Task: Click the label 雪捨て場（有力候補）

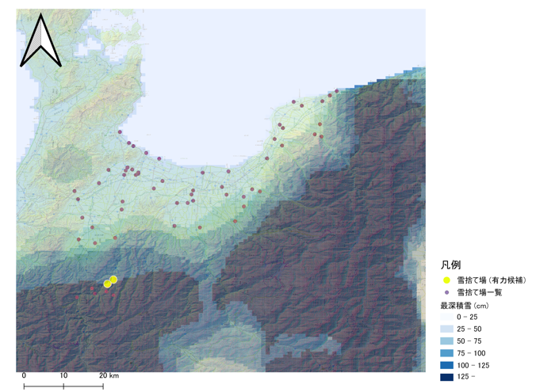Action: point(492,280)
